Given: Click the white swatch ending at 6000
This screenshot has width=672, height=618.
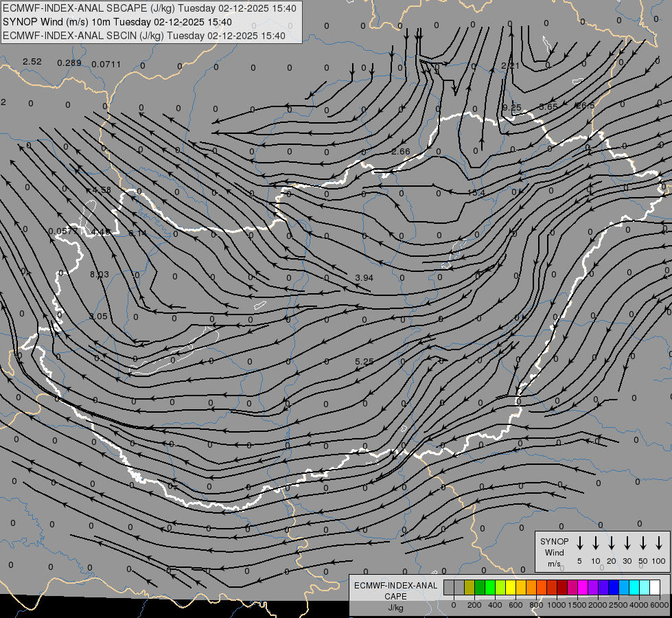Looking at the screenshot, I should point(654,587).
